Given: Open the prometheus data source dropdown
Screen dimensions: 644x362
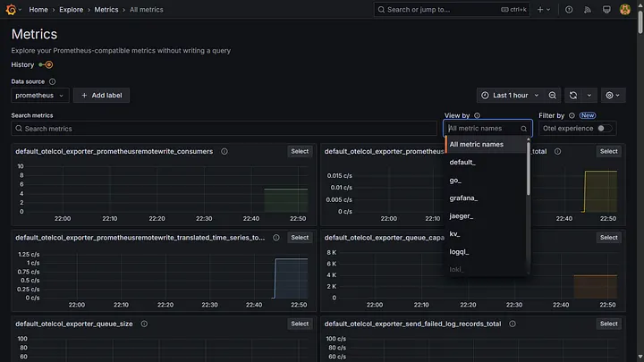Looking at the screenshot, I should 40,96.
